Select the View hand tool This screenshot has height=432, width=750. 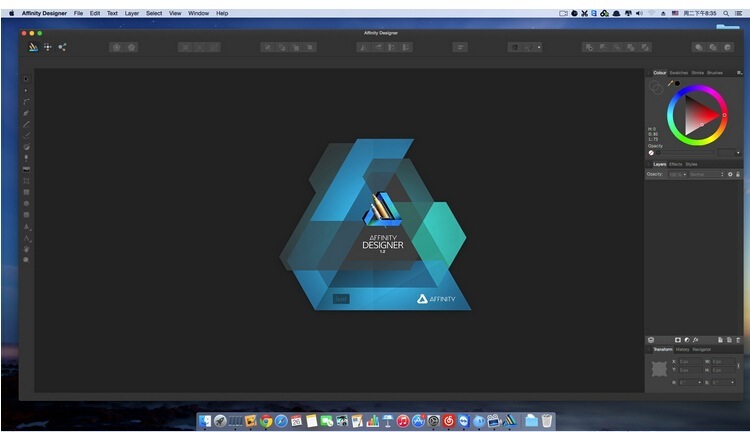[26, 249]
